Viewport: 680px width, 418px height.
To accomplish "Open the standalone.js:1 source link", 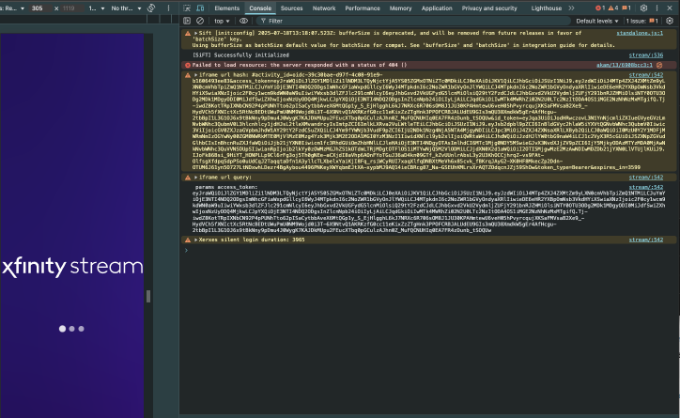I will [639, 33].
